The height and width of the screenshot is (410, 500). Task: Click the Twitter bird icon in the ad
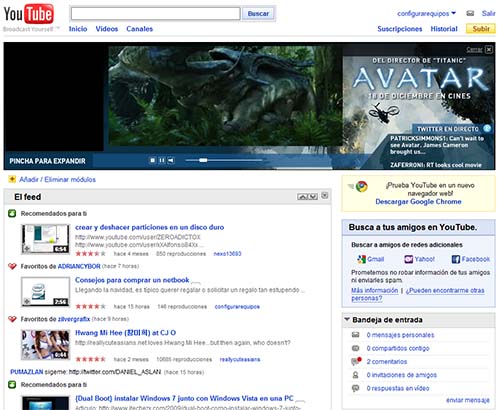click(487, 128)
